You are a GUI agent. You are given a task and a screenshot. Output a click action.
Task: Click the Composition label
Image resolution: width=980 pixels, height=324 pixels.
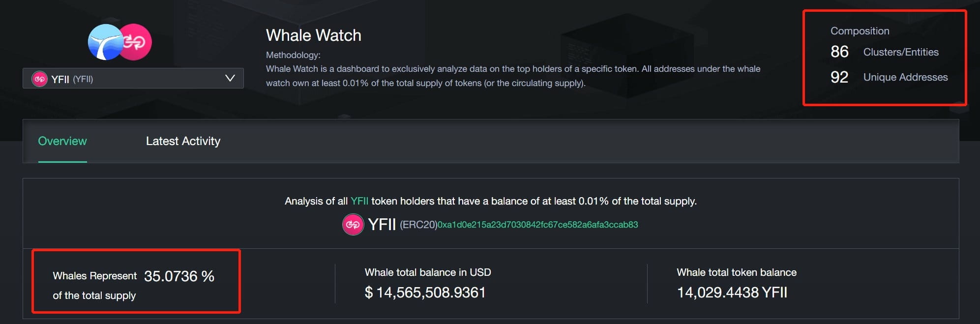coord(860,31)
